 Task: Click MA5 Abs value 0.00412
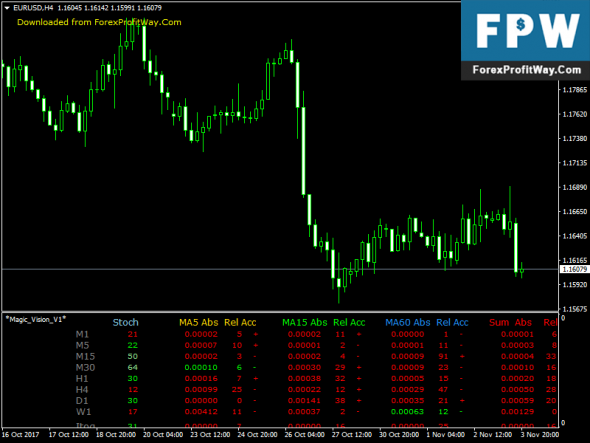pyautogui.click(x=201, y=412)
